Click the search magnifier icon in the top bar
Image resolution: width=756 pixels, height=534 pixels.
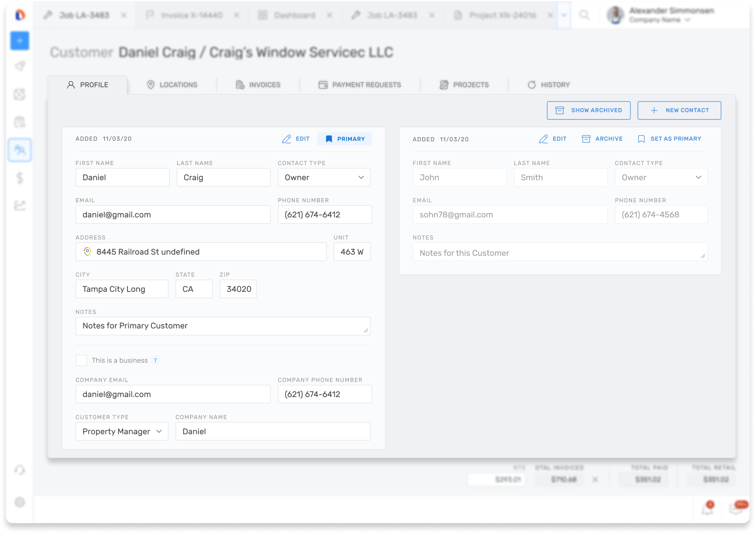[x=585, y=15]
